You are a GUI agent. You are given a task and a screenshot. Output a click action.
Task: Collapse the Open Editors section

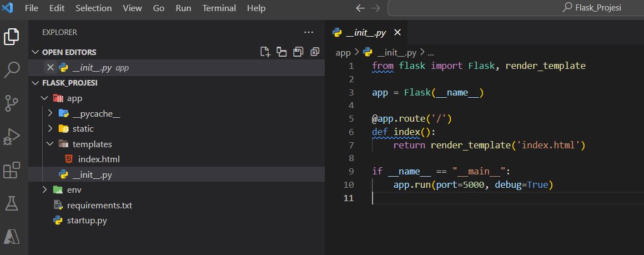[x=36, y=52]
